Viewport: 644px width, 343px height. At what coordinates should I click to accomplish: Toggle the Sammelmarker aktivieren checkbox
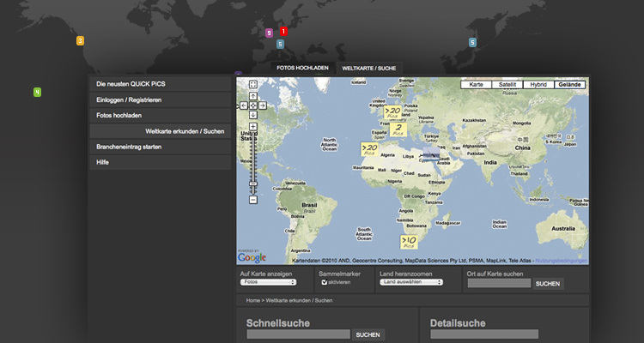pyautogui.click(x=325, y=282)
